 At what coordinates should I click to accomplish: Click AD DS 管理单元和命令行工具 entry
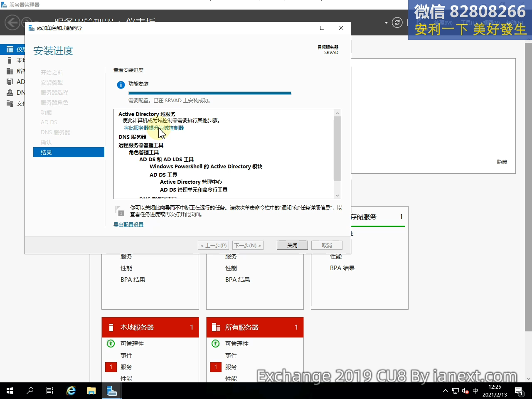194,190
